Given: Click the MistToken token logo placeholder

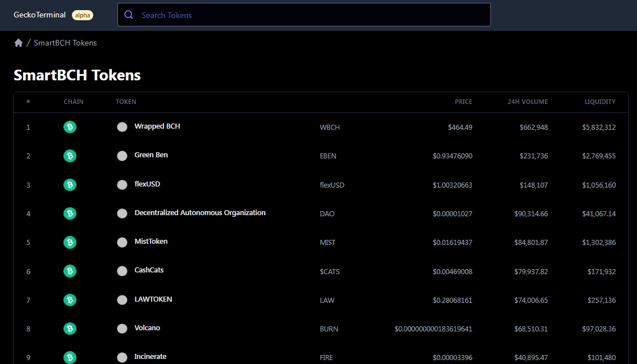Looking at the screenshot, I should click(122, 243).
